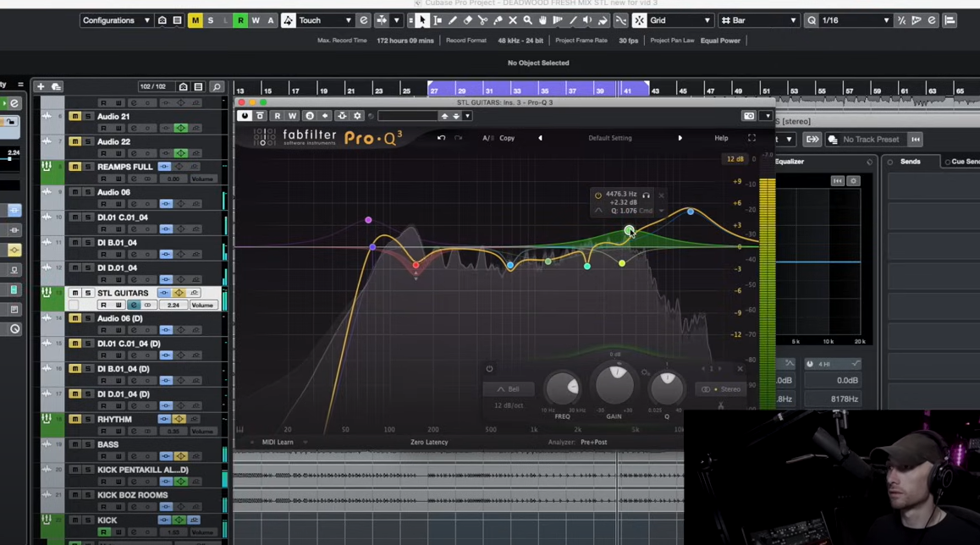Toggle selected band power in bottom panel
The width and height of the screenshot is (980, 545).
pos(489,369)
